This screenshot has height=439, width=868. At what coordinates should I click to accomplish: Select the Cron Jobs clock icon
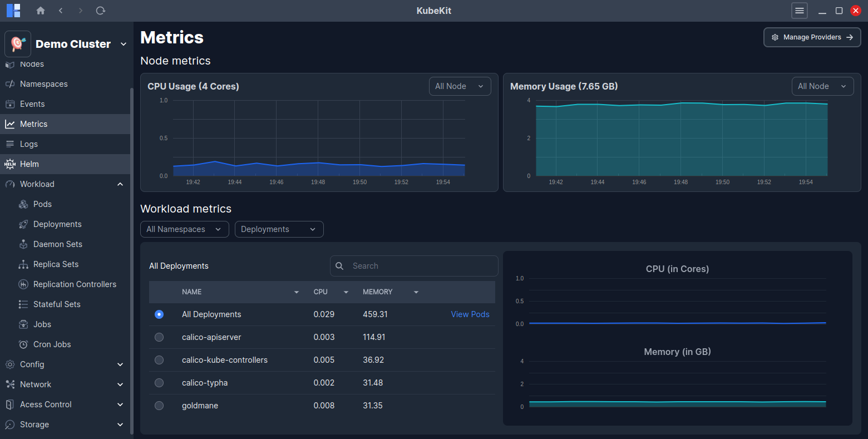point(23,344)
